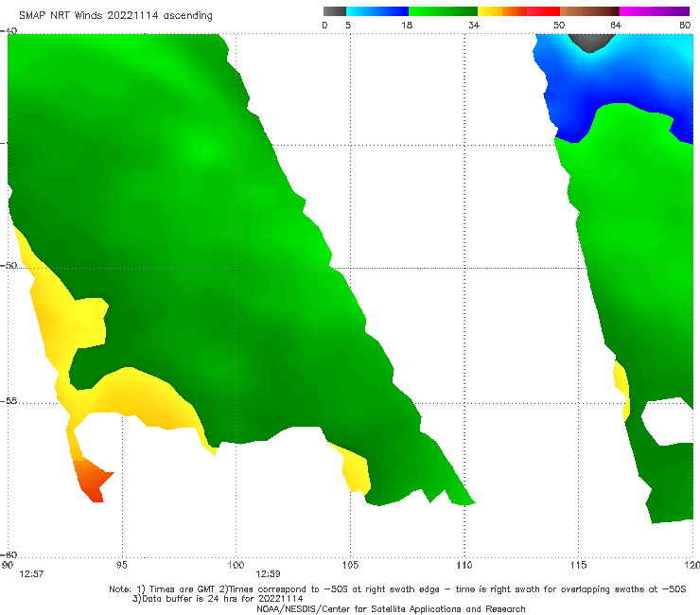Click the SMAP NRT Winds 20221114 ascending title
The width and height of the screenshot is (700, 615).
click(x=115, y=16)
